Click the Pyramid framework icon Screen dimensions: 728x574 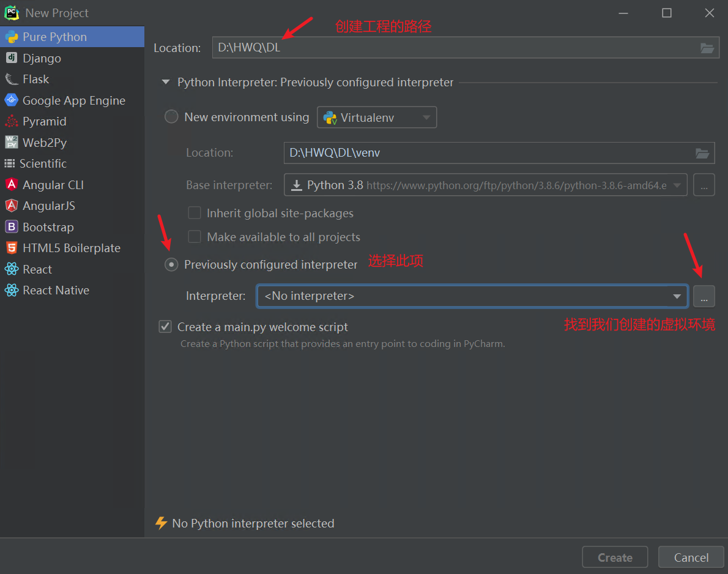click(x=11, y=121)
